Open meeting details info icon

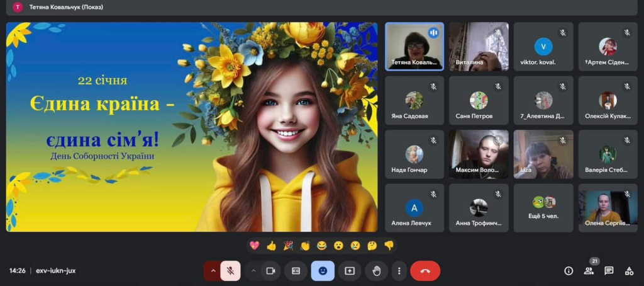click(x=569, y=271)
